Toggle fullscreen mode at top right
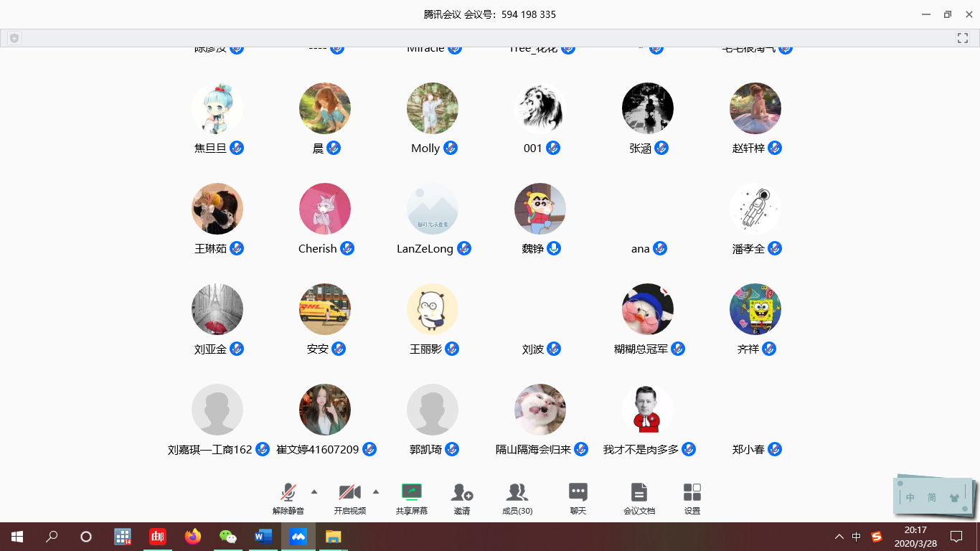 coord(962,38)
